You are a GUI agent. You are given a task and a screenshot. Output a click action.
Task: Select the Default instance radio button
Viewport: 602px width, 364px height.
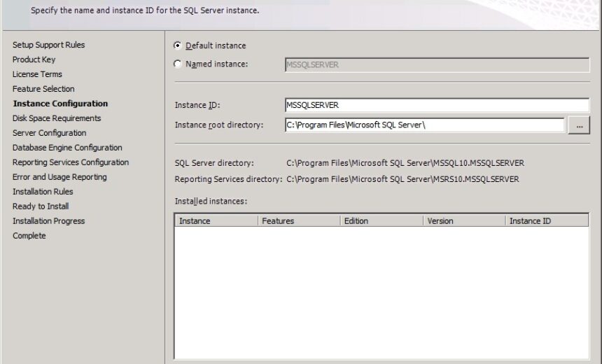pyautogui.click(x=177, y=45)
